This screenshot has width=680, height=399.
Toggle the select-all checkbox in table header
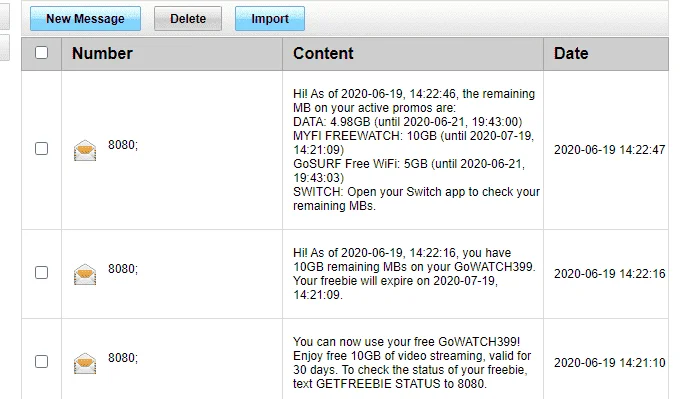tap(41, 53)
